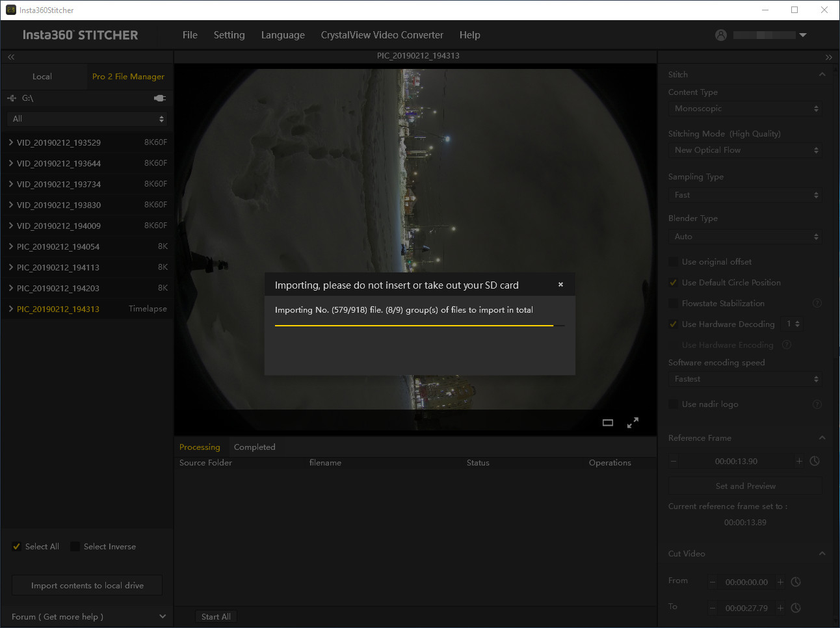840x628 pixels.
Task: Click the import progress bar
Action: [x=419, y=326]
